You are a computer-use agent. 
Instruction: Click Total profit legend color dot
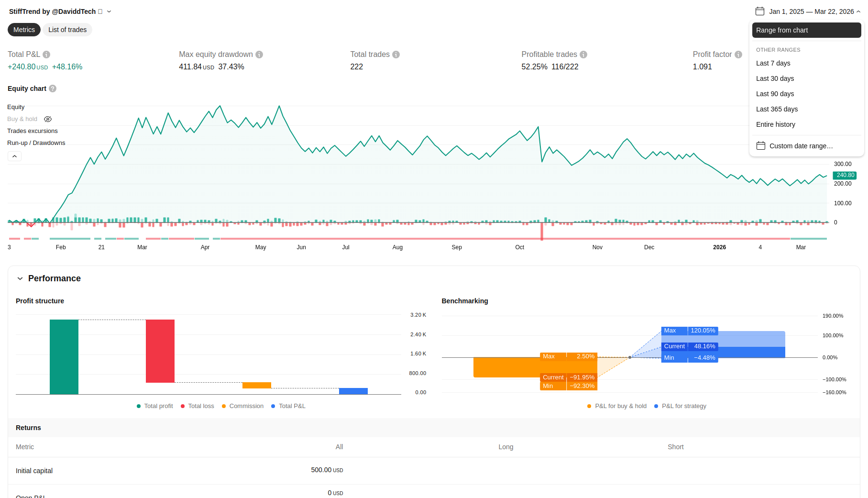pyautogui.click(x=139, y=406)
